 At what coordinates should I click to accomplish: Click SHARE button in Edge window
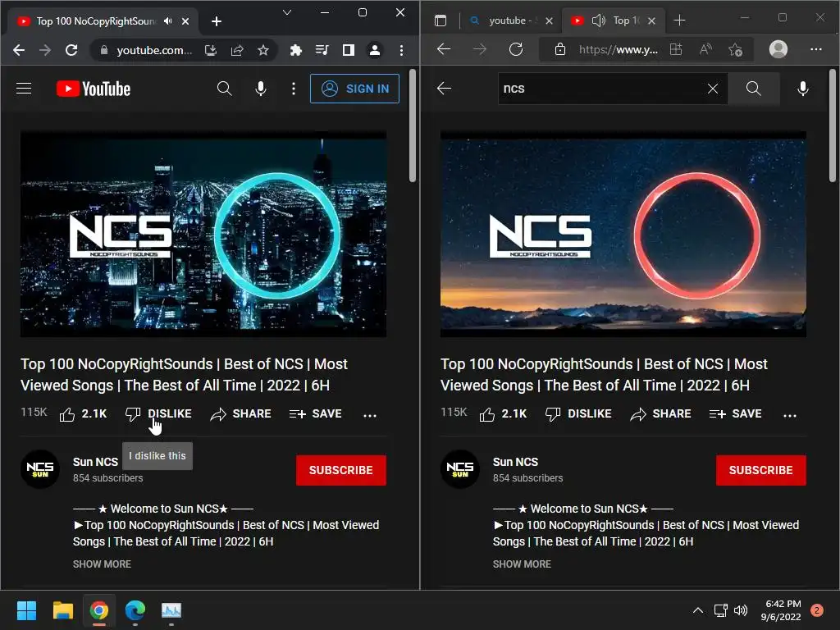660,414
